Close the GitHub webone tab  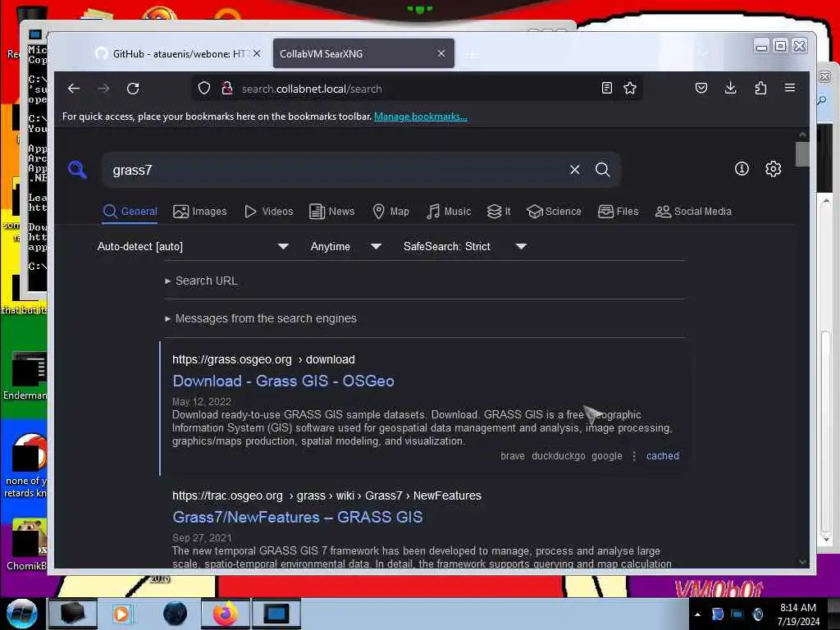tap(257, 53)
